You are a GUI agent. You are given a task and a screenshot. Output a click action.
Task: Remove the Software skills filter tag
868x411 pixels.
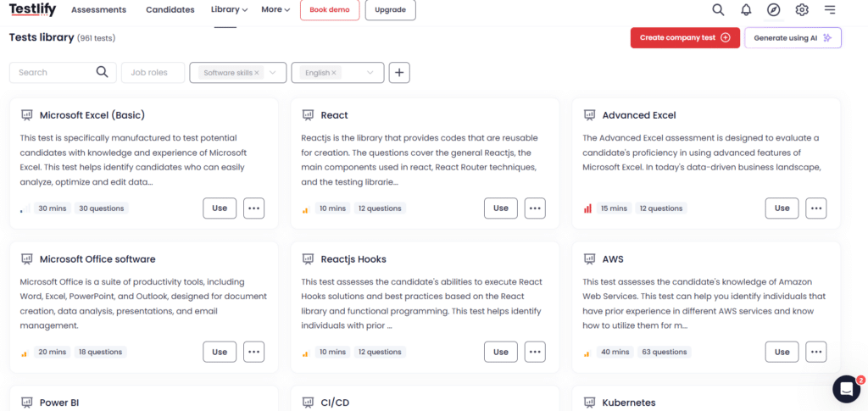256,73
